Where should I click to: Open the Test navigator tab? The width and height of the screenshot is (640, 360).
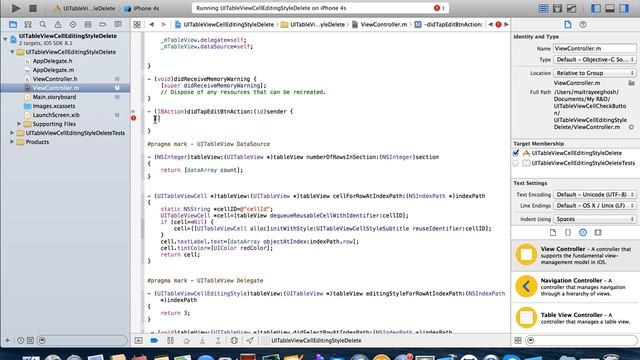point(73,24)
